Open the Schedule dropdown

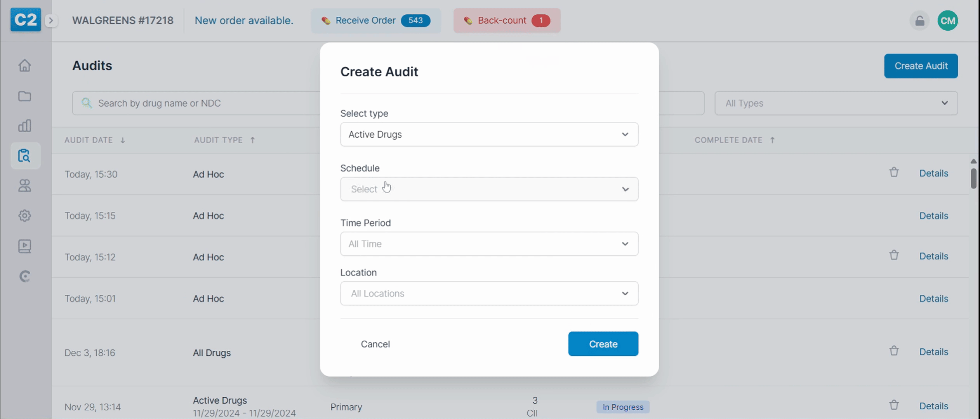(x=489, y=189)
